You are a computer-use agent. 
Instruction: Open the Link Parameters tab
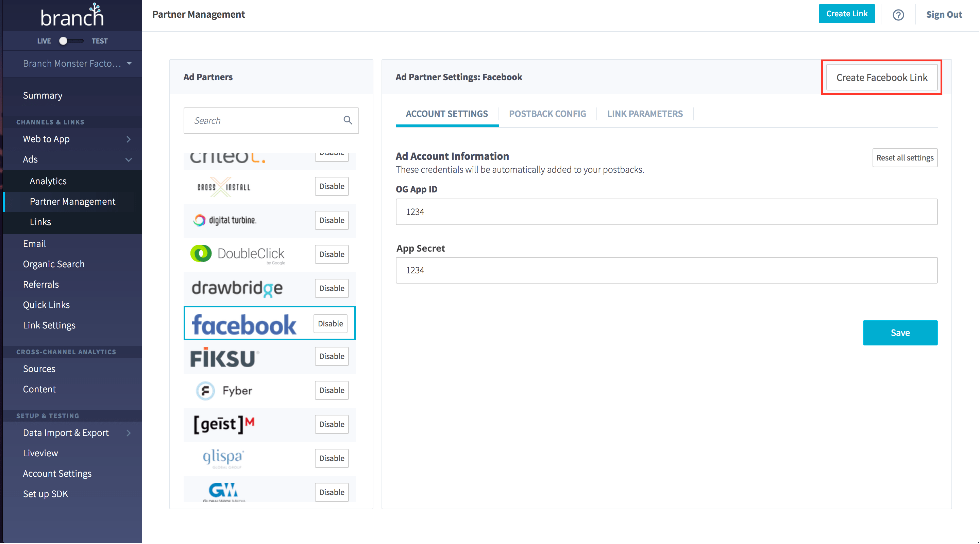point(644,114)
